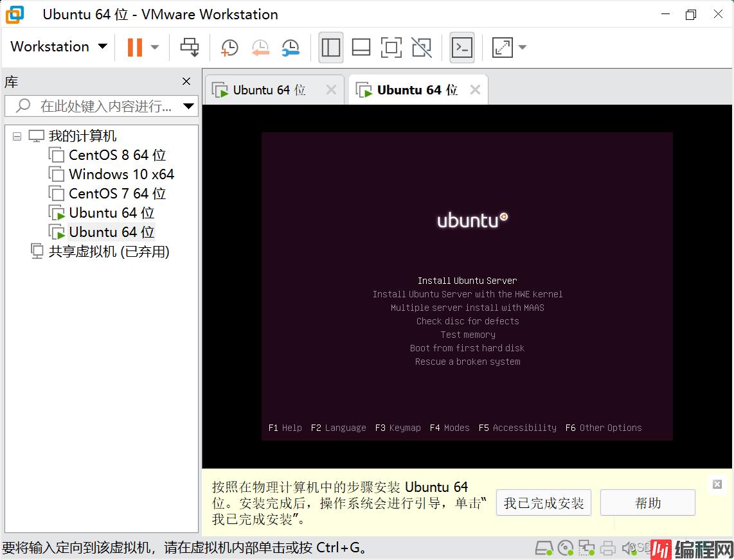Enter full screen mode icon
This screenshot has height=560, width=734.
391,47
